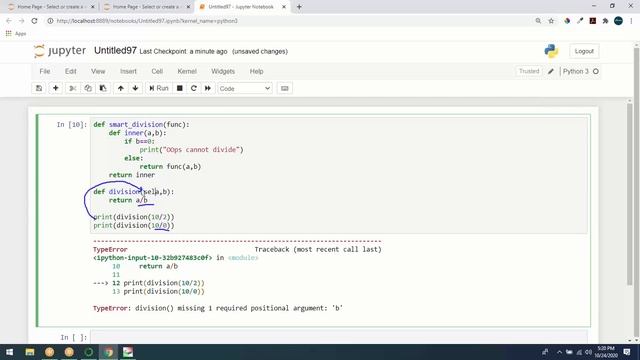
Task: Move selected cell down
Action: click(135, 88)
